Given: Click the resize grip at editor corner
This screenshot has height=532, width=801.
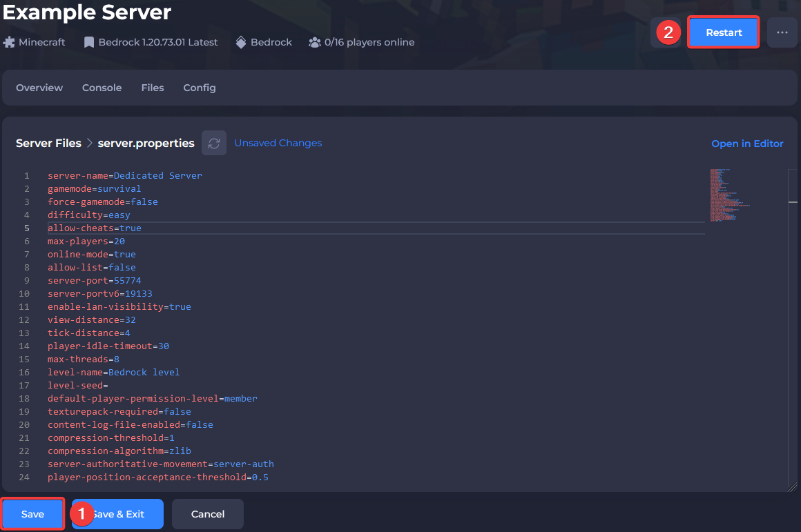Looking at the screenshot, I should pos(792,486).
